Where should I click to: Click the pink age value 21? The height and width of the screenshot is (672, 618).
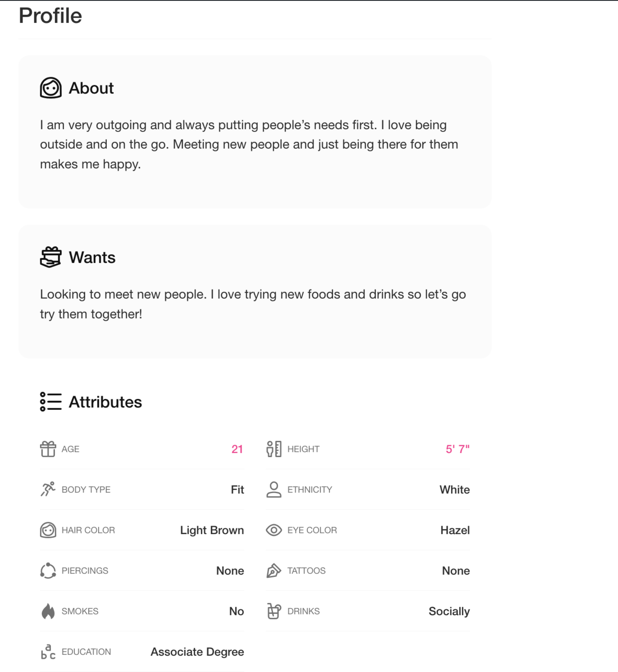click(237, 449)
